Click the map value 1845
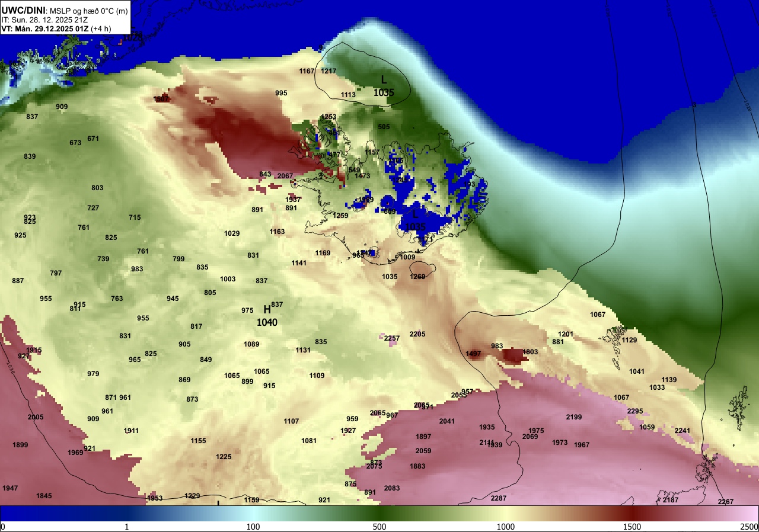The height and width of the screenshot is (532, 759). tap(44, 496)
